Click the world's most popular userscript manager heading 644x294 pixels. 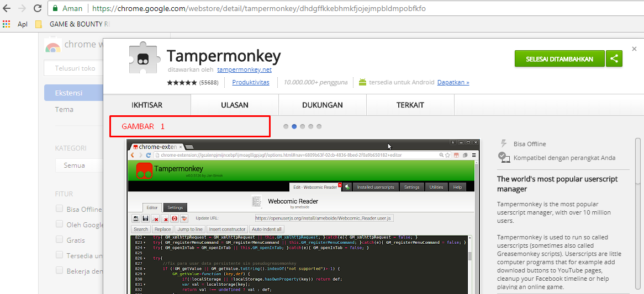pos(557,184)
